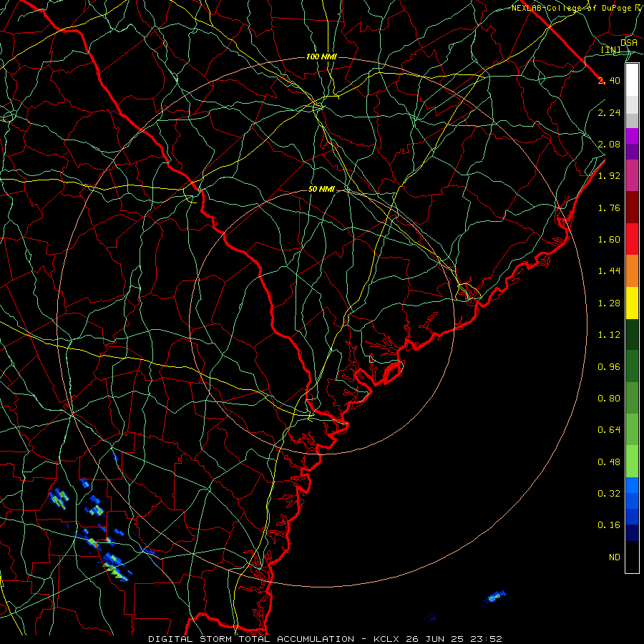
Task: Click the 2.08 legend value
Action: 609,144
